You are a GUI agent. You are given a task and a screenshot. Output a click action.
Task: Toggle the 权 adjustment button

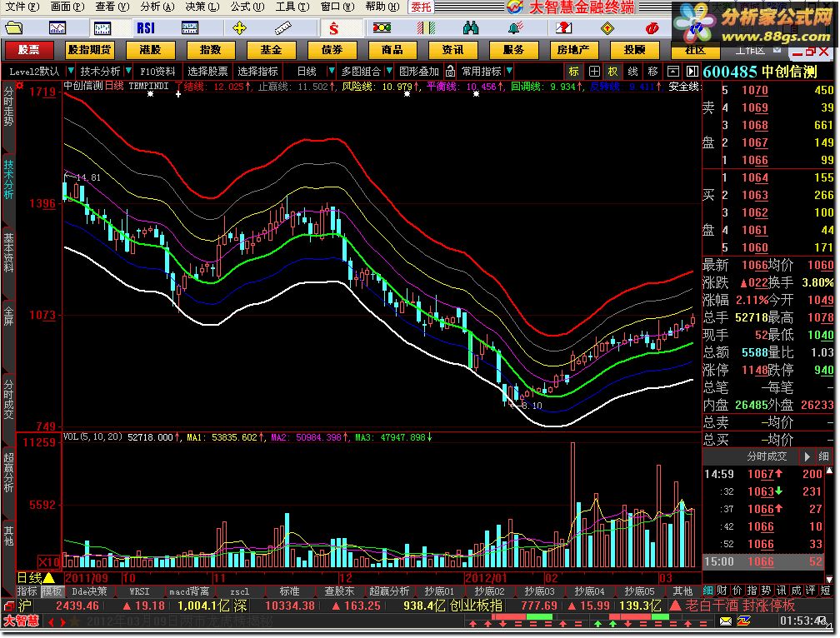(x=612, y=71)
